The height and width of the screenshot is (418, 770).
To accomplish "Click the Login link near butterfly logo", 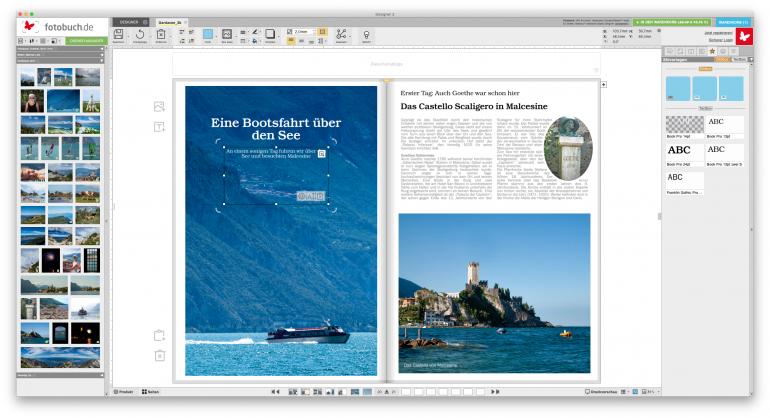I will [x=720, y=40].
